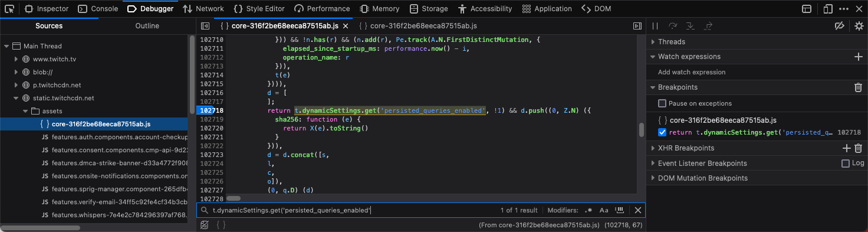Toggle whole word search modifier
The width and height of the screenshot is (868, 232).
click(620, 210)
